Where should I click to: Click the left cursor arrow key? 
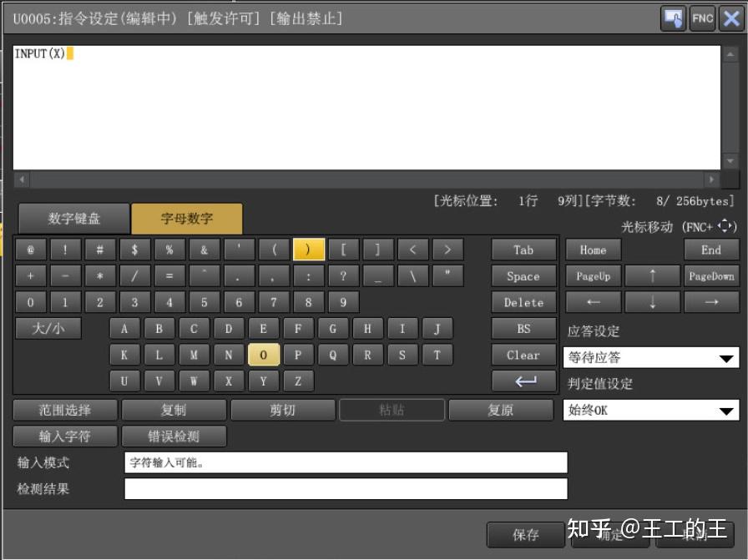593,301
